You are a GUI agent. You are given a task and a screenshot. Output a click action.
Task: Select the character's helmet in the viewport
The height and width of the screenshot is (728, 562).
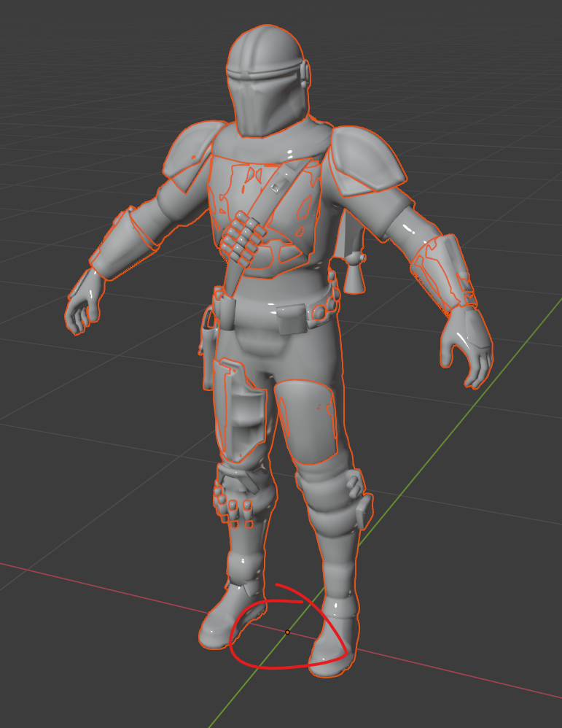[x=268, y=81]
